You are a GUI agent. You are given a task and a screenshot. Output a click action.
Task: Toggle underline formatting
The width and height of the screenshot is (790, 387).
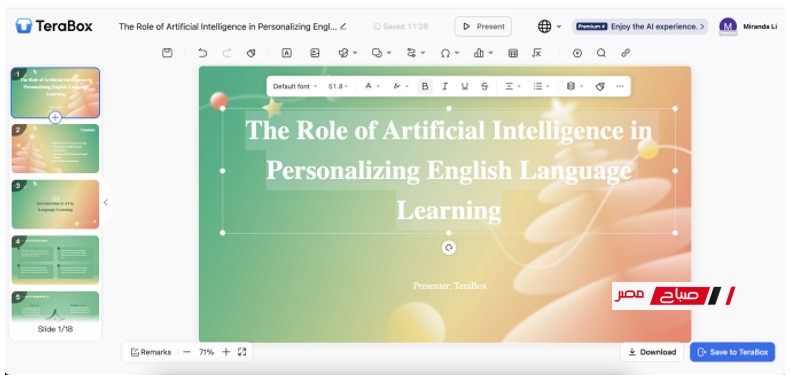tap(465, 86)
